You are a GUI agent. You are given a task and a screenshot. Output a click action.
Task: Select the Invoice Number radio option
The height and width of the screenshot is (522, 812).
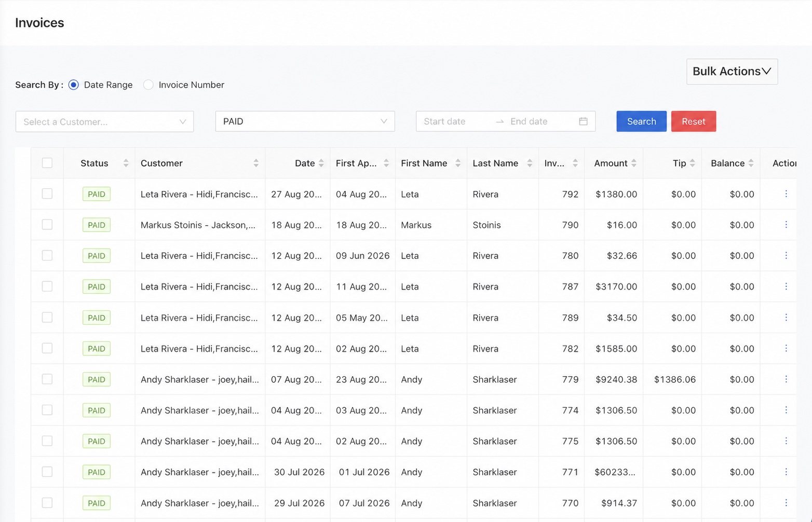pyautogui.click(x=148, y=85)
